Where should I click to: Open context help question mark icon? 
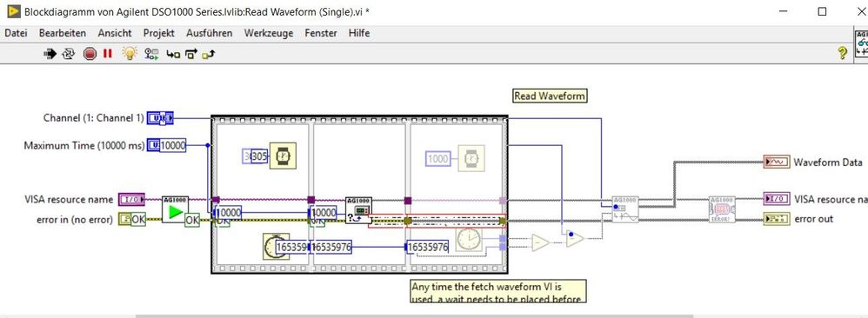pos(842,53)
